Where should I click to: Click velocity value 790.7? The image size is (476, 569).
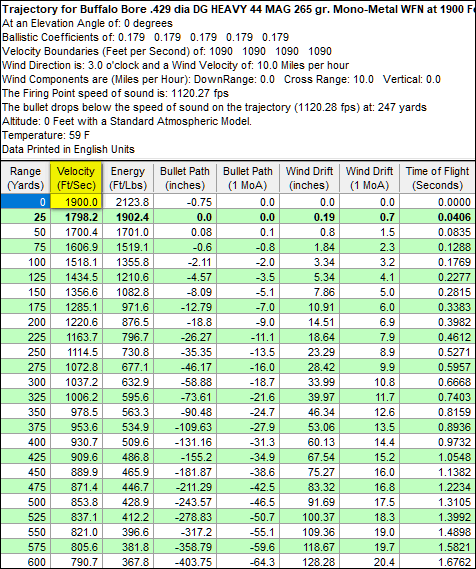[76, 562]
